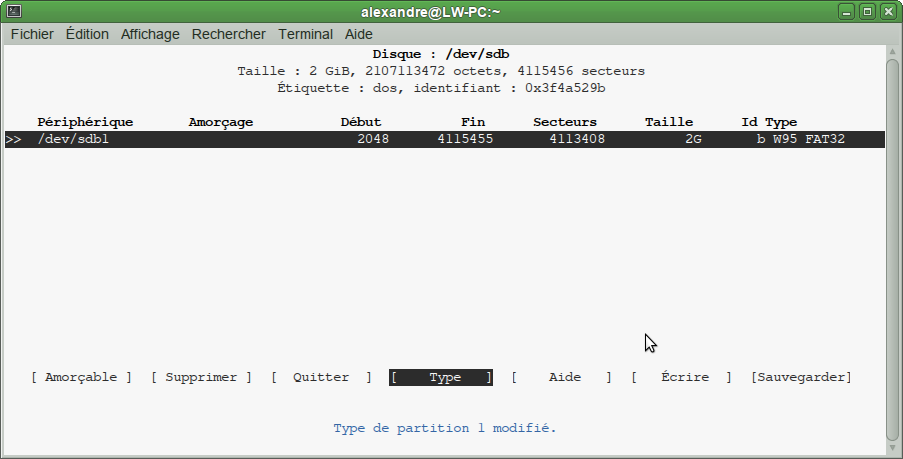
Task: Select the highlighted Type option
Action: 441,377
